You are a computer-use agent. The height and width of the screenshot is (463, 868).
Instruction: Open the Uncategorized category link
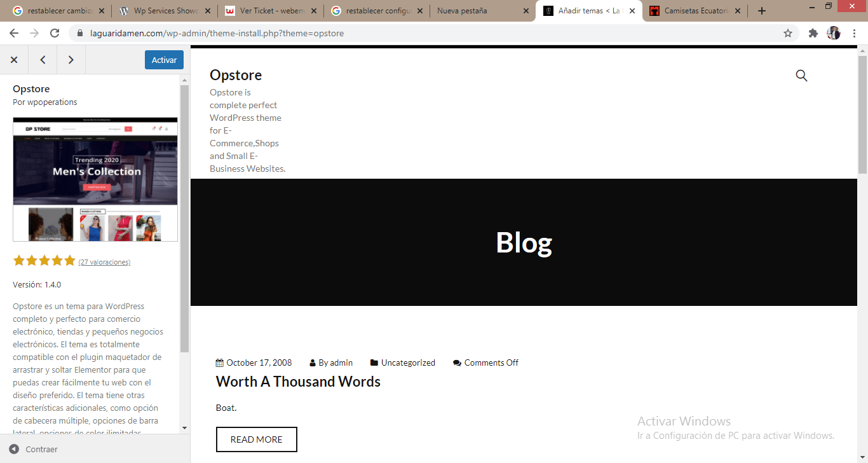tap(408, 363)
